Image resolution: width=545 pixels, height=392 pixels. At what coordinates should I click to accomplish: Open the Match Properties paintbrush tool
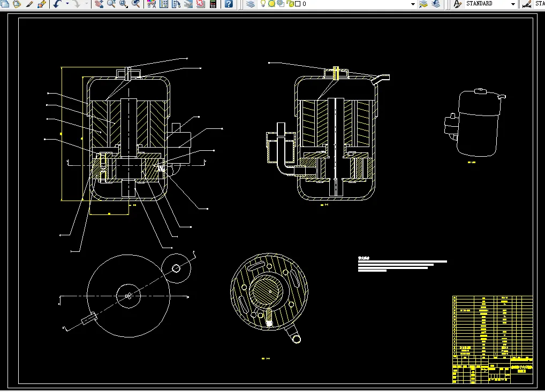click(x=29, y=4)
